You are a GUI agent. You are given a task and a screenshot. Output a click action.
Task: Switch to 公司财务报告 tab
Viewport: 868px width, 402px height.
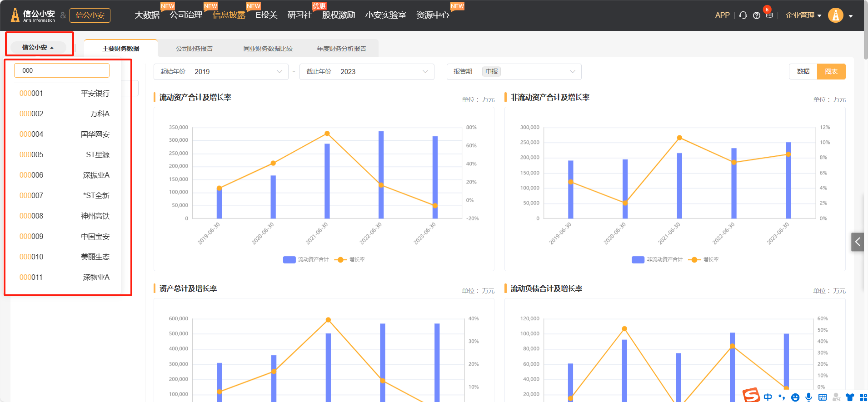click(194, 48)
